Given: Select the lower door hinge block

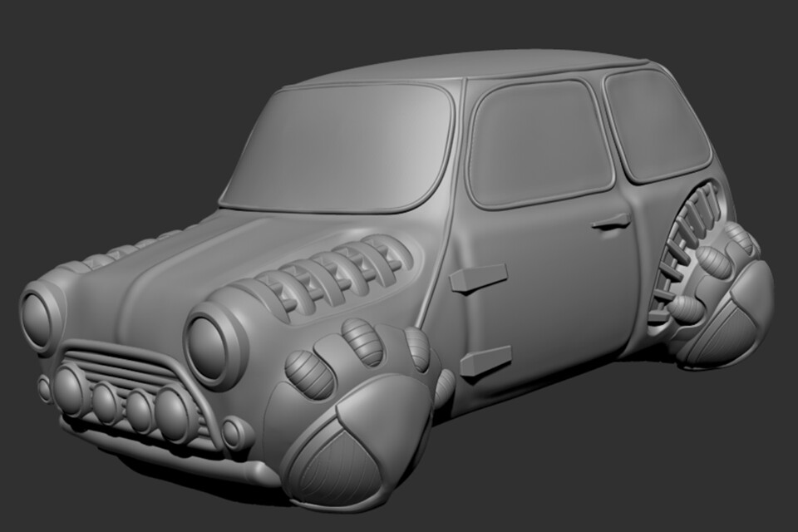Looking at the screenshot, I should coord(486,364).
